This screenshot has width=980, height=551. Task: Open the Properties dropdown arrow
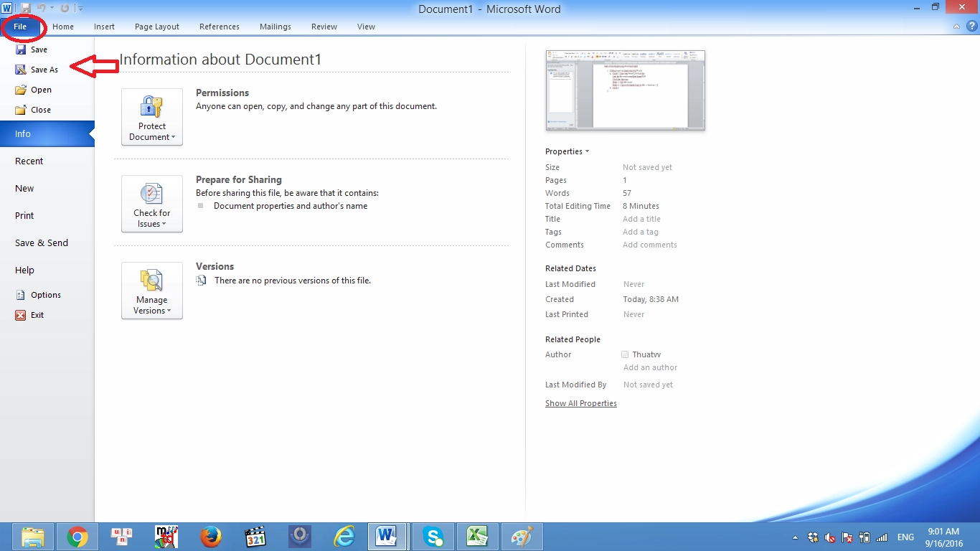[587, 151]
